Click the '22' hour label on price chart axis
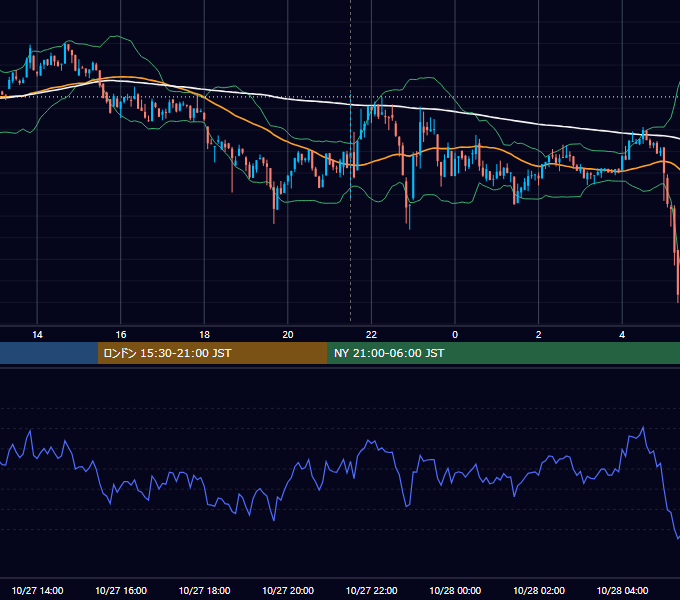Image resolution: width=680 pixels, height=600 pixels. tap(371, 335)
